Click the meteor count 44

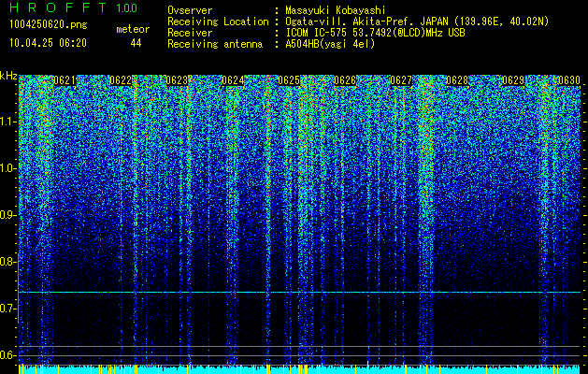coord(136,43)
